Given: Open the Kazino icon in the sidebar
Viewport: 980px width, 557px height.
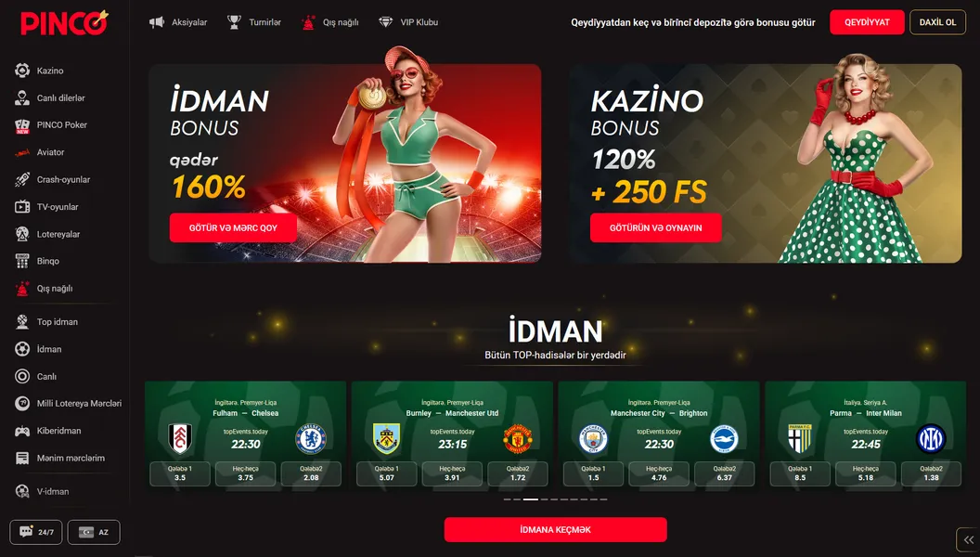Looking at the screenshot, I should pyautogui.click(x=22, y=71).
